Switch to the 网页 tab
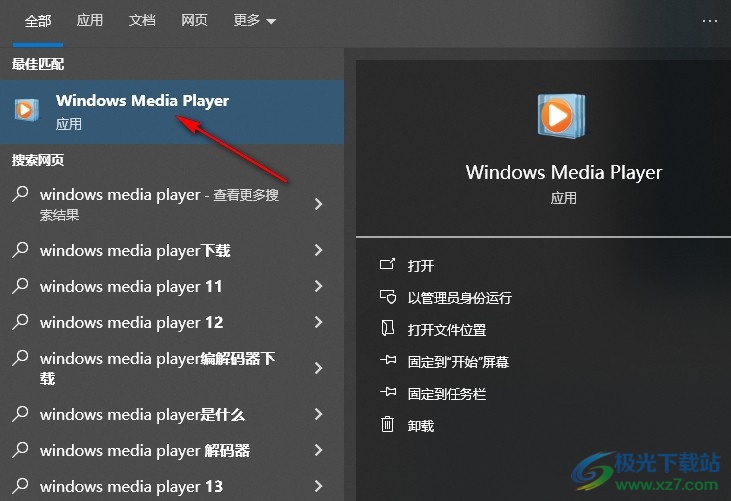This screenshot has height=501, width=731. (x=194, y=20)
